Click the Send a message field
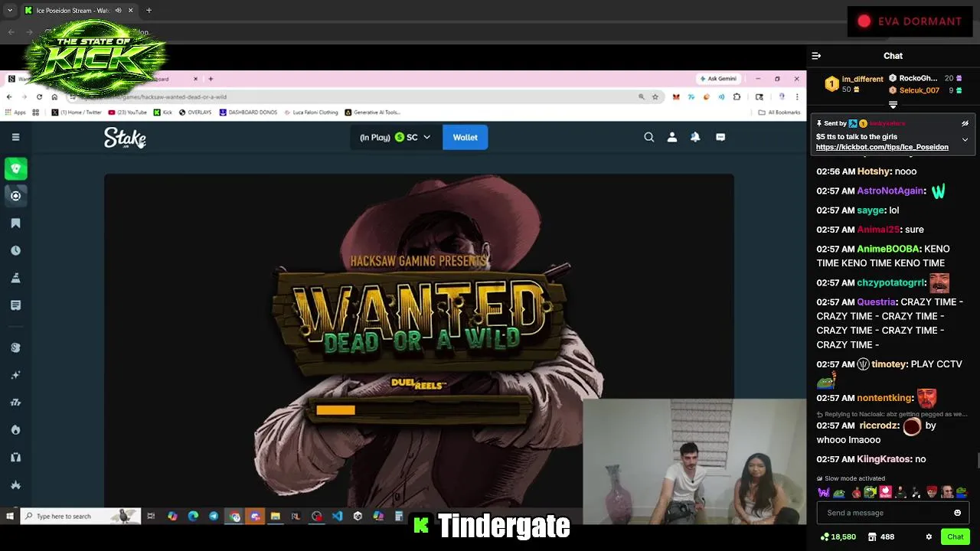 (x=892, y=513)
